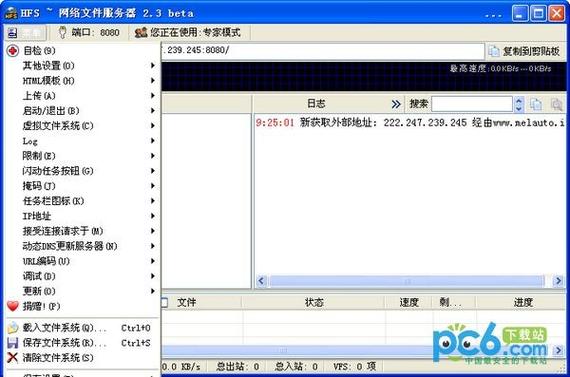Click the expert mode users icon

pos(141,33)
